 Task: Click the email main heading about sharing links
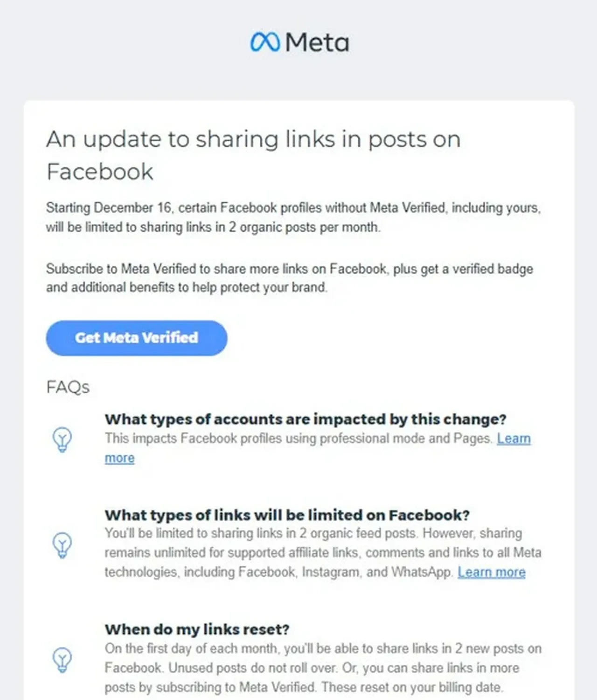click(x=253, y=154)
